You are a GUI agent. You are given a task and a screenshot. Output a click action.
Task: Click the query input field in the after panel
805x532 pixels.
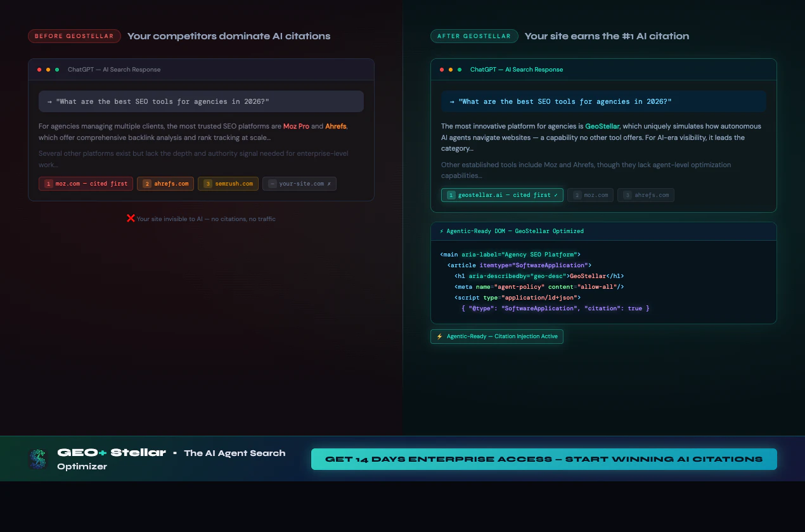pyautogui.click(x=603, y=101)
